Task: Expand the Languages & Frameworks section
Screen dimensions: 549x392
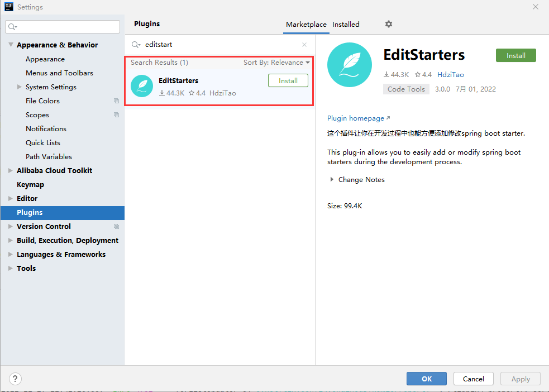Action: [x=11, y=255]
